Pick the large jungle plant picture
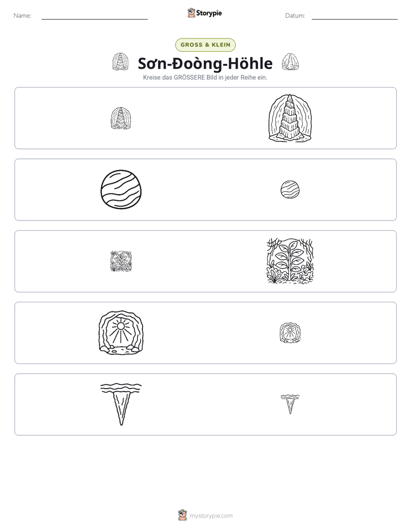 point(290,261)
